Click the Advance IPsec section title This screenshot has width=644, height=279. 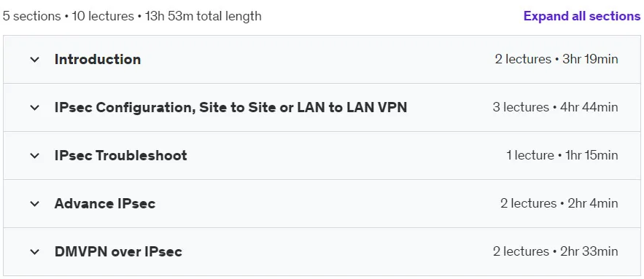click(105, 203)
